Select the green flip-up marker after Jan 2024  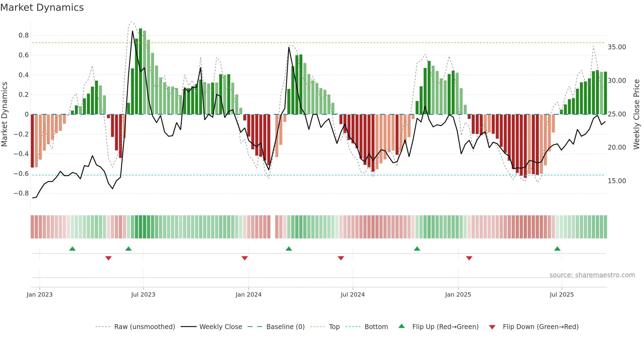click(289, 249)
